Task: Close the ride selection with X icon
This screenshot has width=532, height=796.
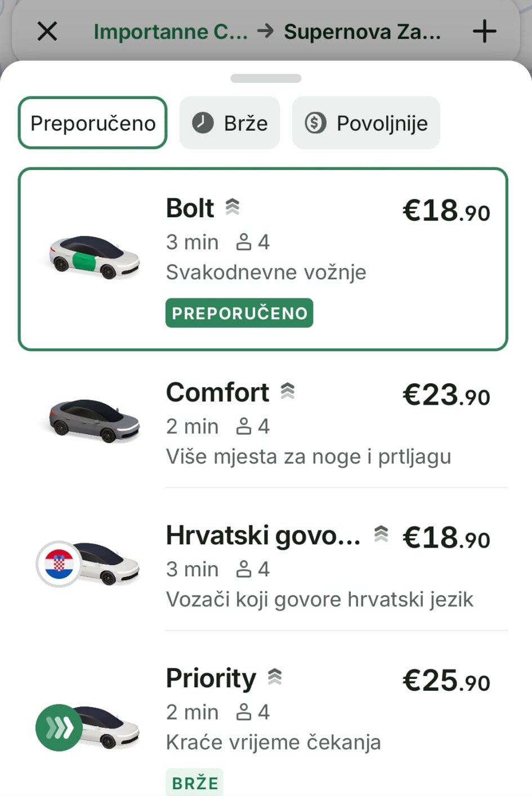Action: pyautogui.click(x=47, y=32)
